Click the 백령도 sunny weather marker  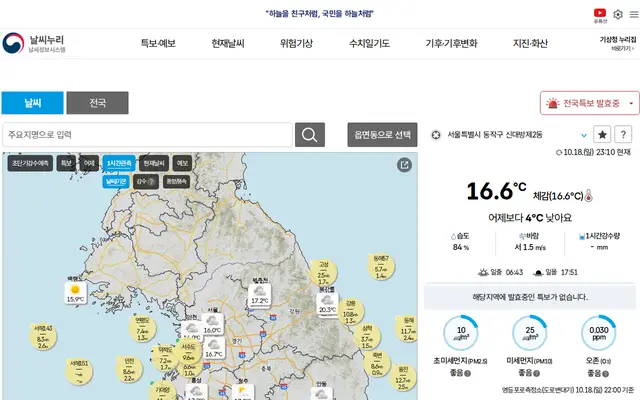click(x=76, y=293)
